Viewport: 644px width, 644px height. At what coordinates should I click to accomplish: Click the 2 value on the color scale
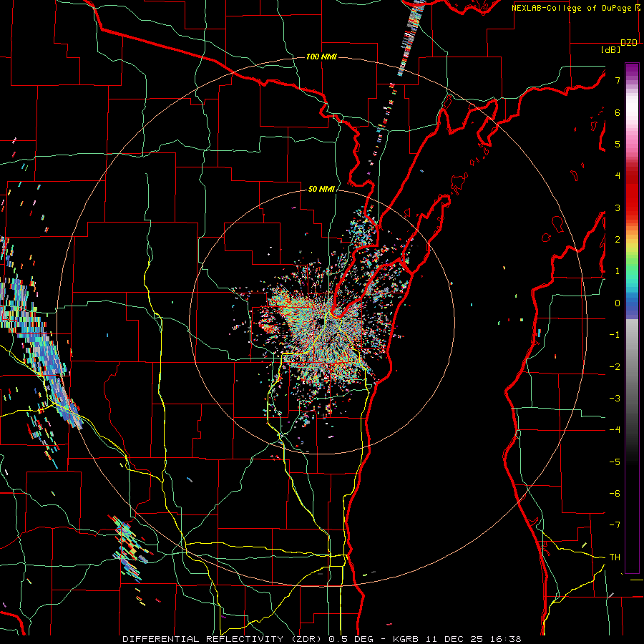click(618, 240)
